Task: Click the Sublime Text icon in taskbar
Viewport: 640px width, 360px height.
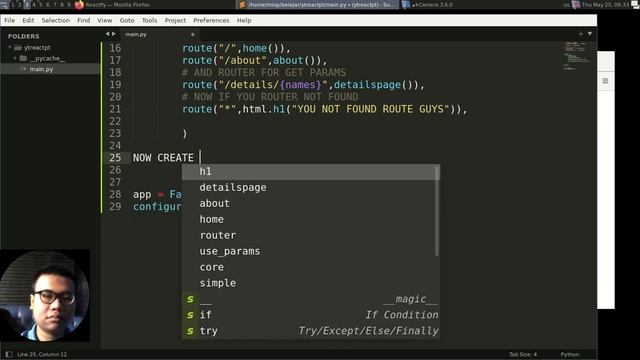Action: pyautogui.click(x=242, y=5)
